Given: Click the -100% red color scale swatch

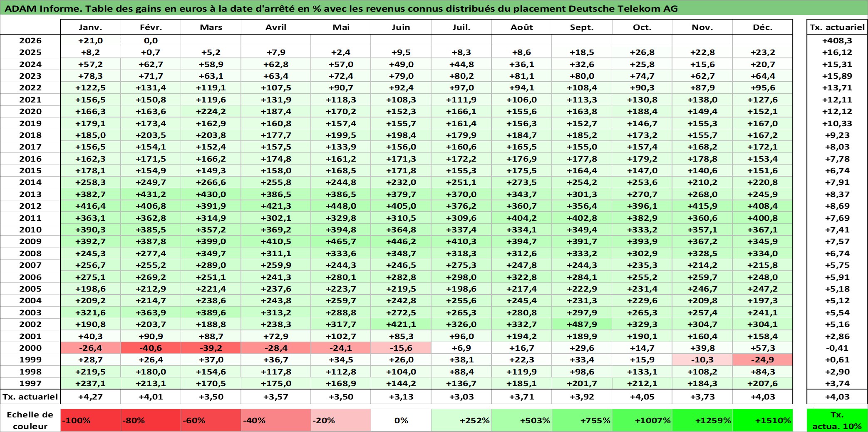Looking at the screenshot, I should coord(90,420).
